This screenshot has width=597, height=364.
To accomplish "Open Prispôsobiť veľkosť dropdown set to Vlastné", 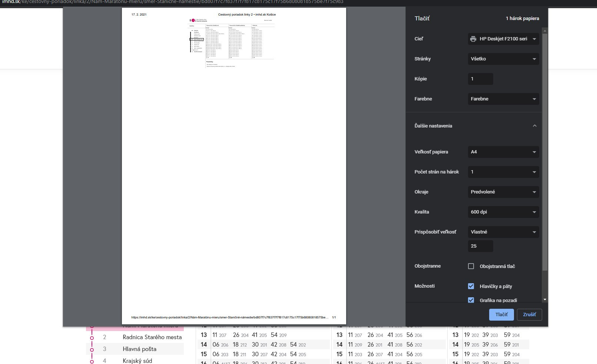I will [503, 232].
